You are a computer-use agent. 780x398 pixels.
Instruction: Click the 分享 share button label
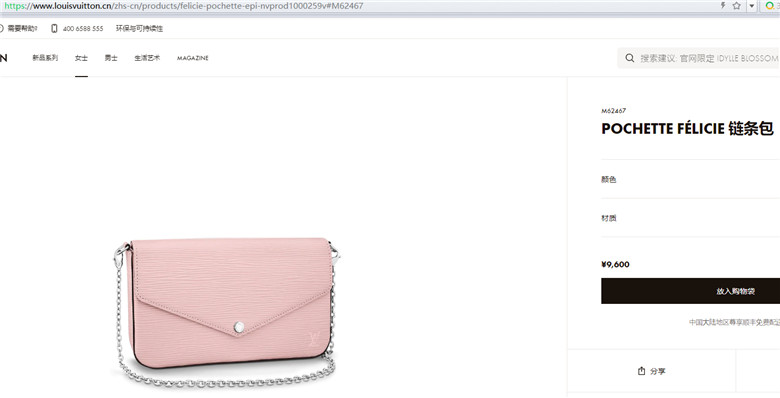click(x=658, y=371)
